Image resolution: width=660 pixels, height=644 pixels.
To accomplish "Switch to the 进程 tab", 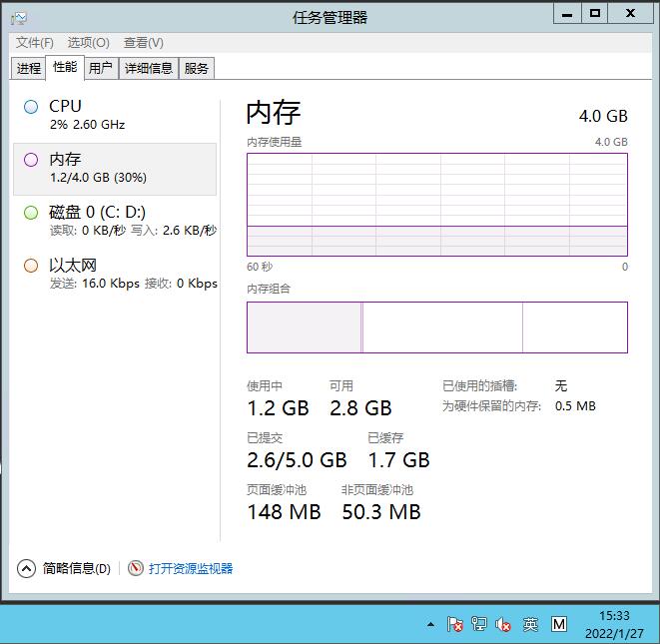I will (29, 68).
